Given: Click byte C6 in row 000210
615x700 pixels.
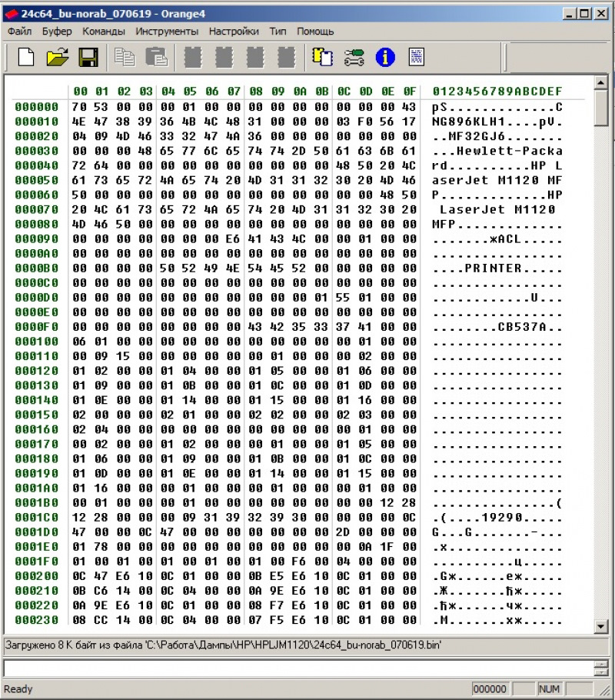Looking at the screenshot, I should (101, 591).
